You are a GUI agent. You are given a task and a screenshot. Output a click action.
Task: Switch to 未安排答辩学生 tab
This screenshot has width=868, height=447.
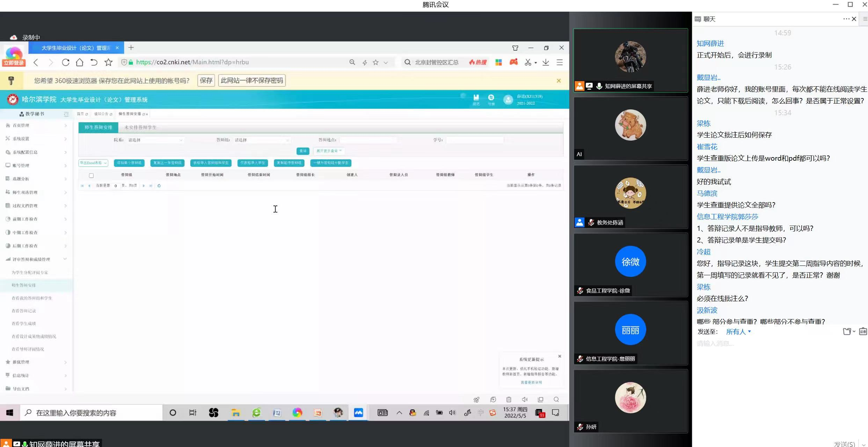tap(140, 127)
